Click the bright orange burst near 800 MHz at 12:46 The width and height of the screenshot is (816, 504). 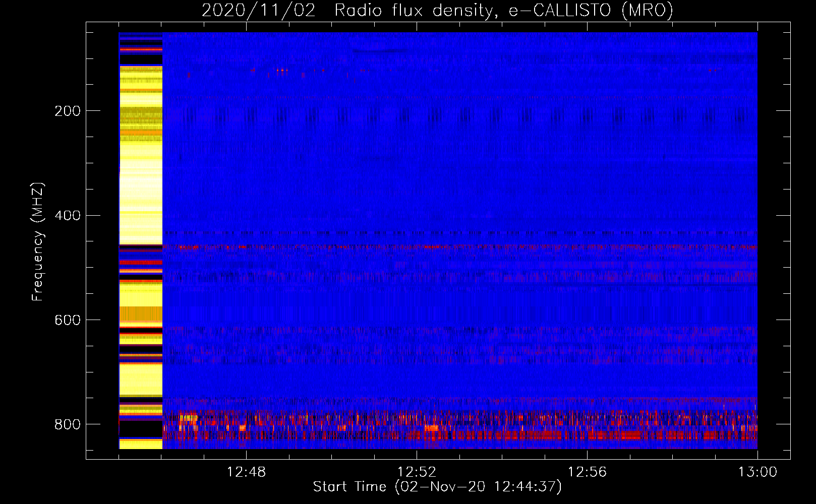pyautogui.click(x=188, y=417)
